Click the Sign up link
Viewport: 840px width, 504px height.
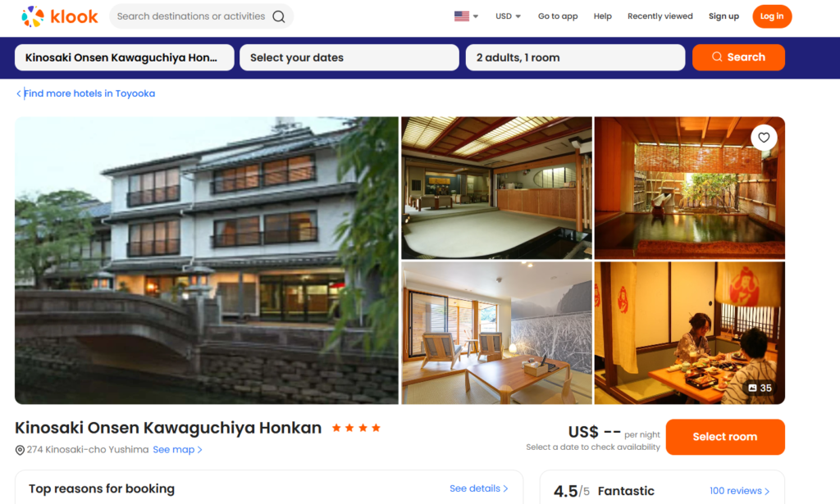[x=724, y=16]
